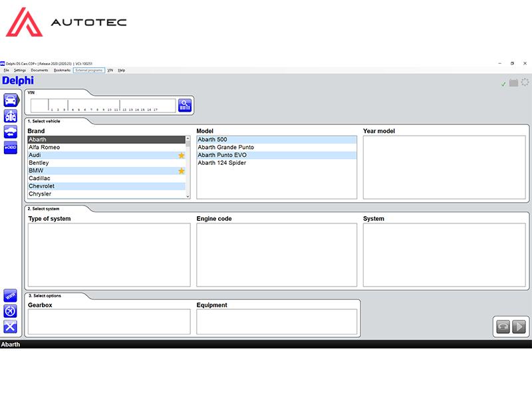The width and height of the screenshot is (532, 399).
Task: Select Audi brand
Action: tap(106, 155)
